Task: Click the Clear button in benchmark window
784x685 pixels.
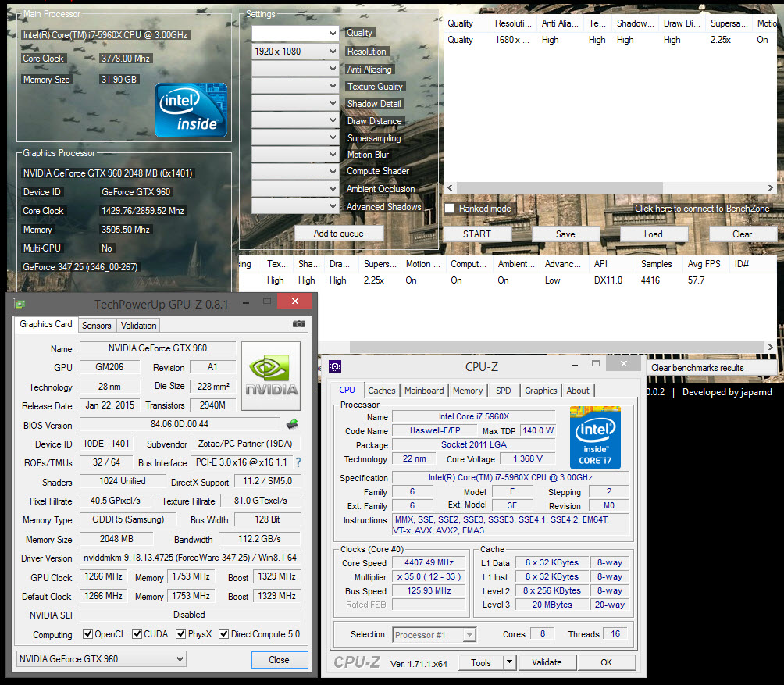Action: click(x=743, y=234)
